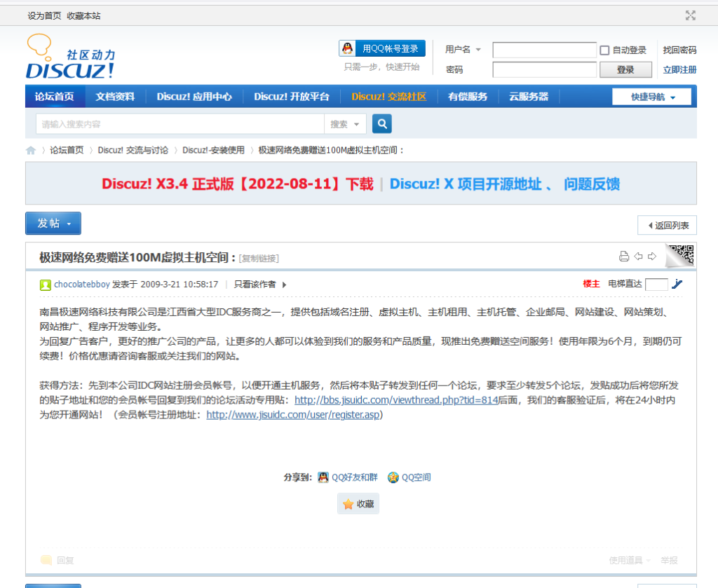Open the 发帖 new post dropdown

click(x=53, y=224)
